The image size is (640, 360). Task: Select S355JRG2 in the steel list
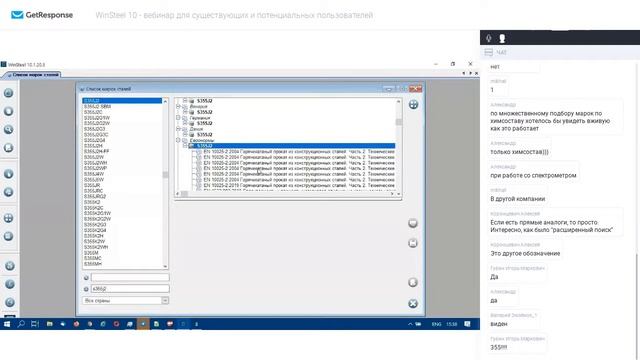pyautogui.click(x=95, y=197)
